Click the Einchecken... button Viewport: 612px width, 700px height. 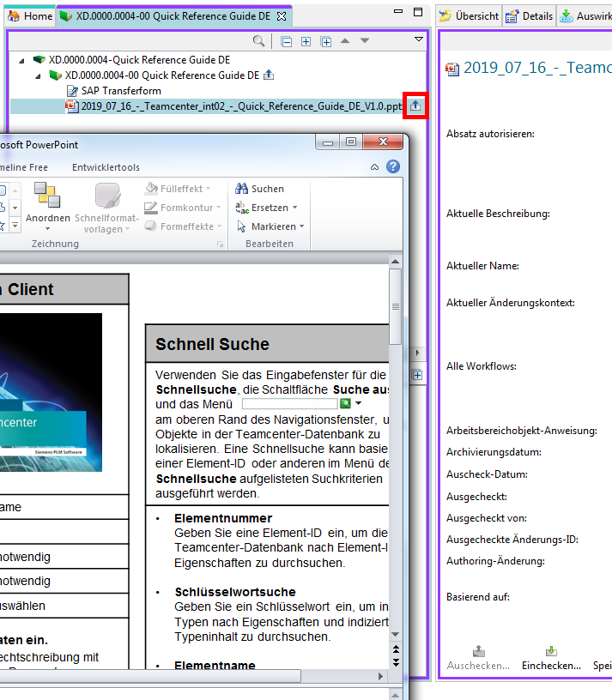click(551, 659)
